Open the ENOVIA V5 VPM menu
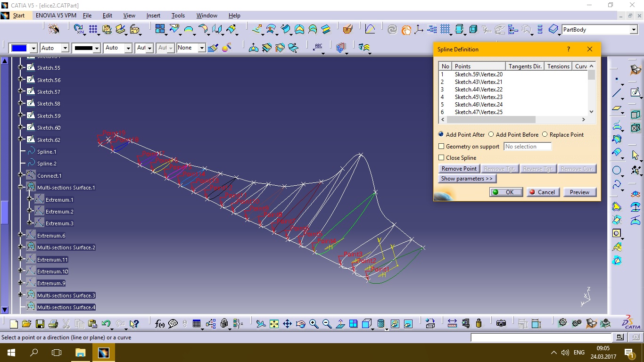This screenshot has width=644, height=362. (x=56, y=16)
